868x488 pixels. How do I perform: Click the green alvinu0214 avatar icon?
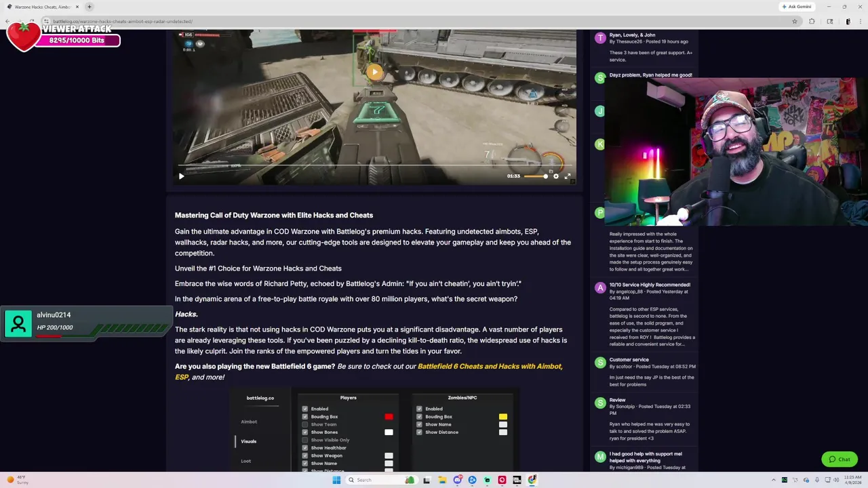click(x=18, y=323)
